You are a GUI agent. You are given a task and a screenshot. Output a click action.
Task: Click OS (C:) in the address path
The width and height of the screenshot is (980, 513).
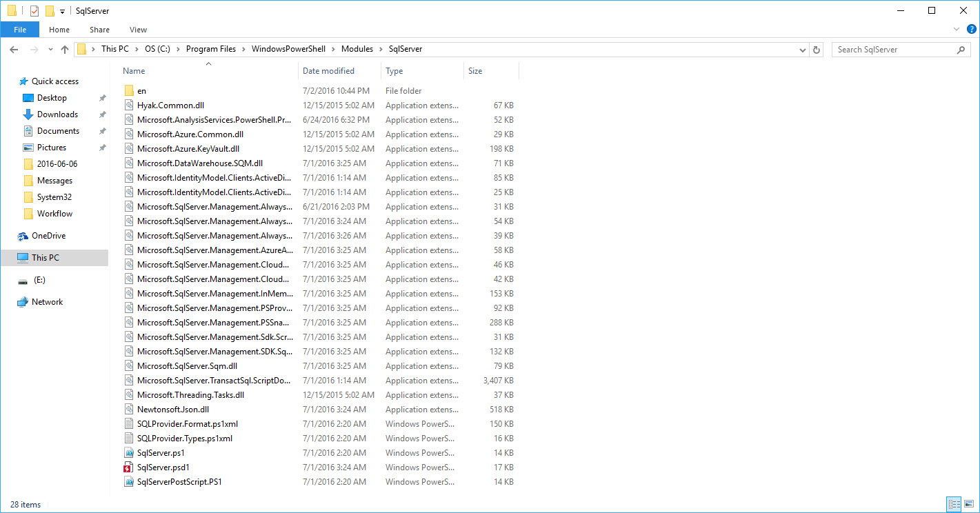pos(157,49)
